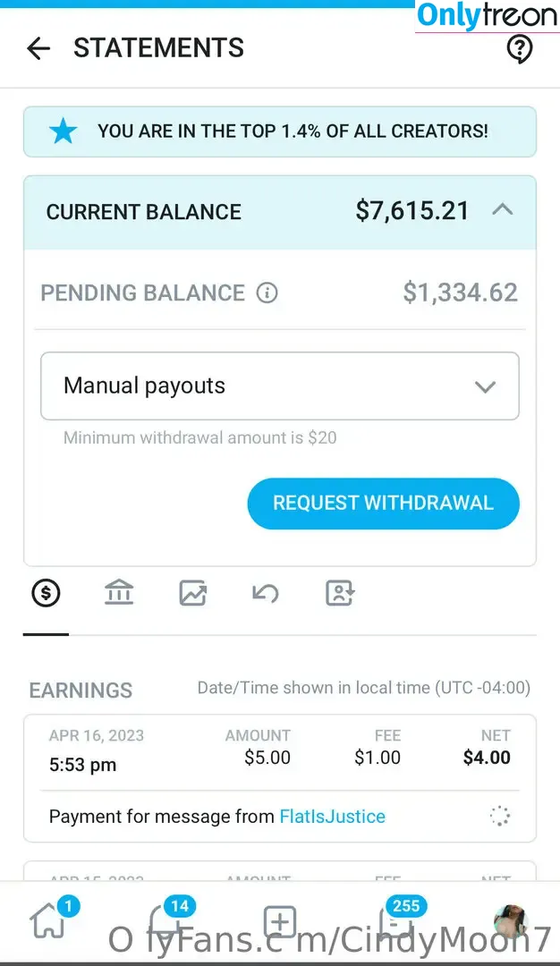Click the pending status spinner icon
Image resolution: width=560 pixels, height=966 pixels.
point(500,817)
